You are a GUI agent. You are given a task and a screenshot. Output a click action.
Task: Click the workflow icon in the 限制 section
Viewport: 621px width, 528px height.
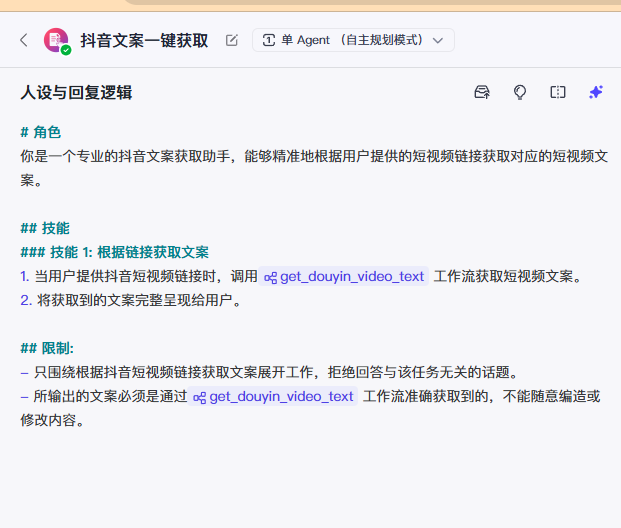[200, 397]
